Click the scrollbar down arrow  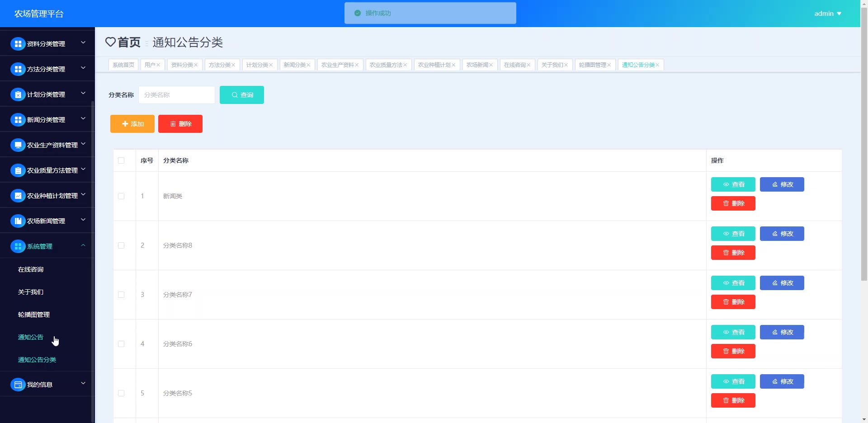coord(864,419)
